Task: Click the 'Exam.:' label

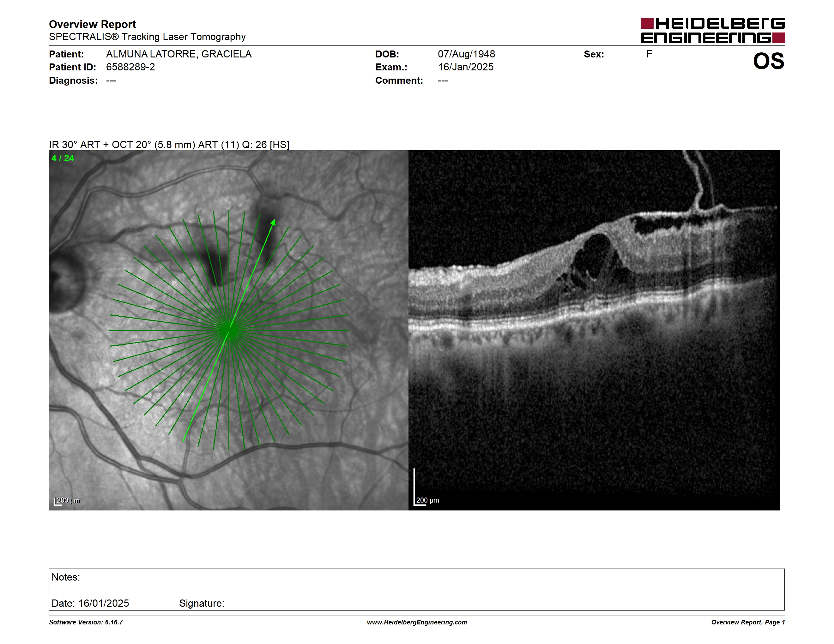Action: [x=391, y=67]
